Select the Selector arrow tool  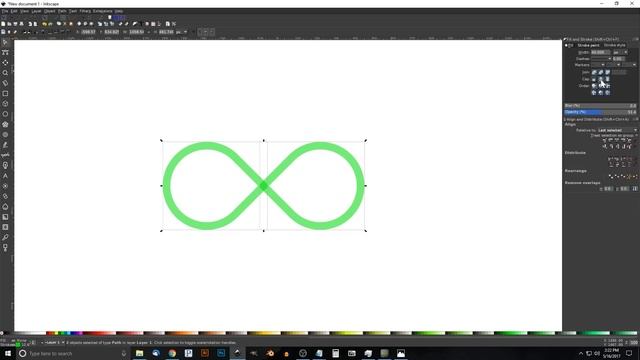5,42
